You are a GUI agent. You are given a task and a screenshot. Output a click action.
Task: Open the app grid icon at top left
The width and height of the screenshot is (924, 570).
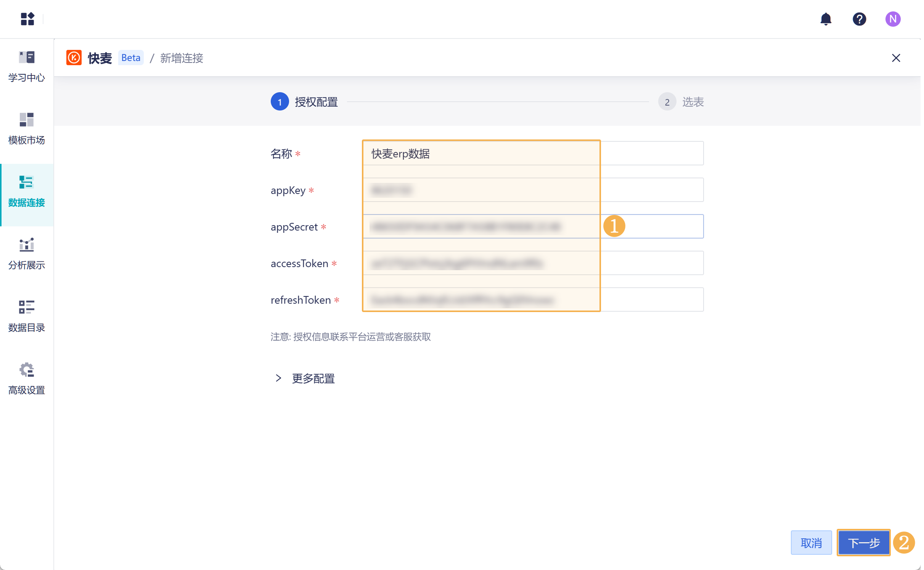tap(27, 19)
